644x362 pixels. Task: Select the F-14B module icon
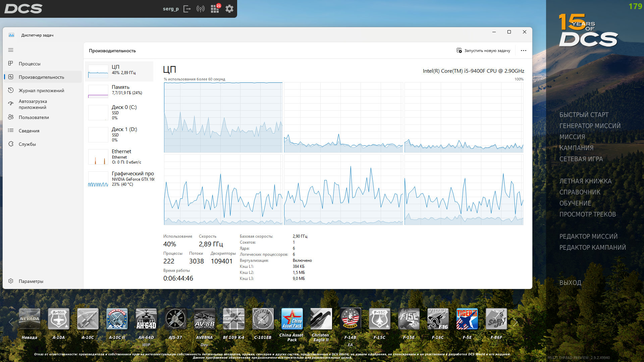click(x=351, y=319)
